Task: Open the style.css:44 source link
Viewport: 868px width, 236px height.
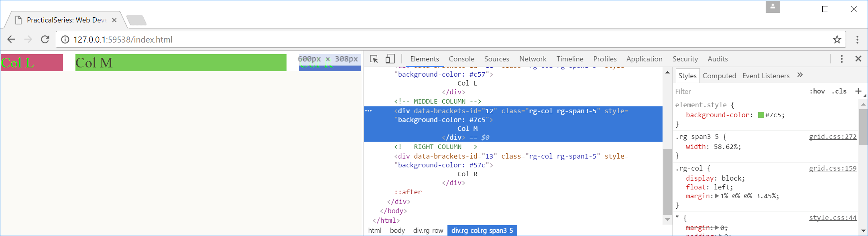Action: click(833, 218)
